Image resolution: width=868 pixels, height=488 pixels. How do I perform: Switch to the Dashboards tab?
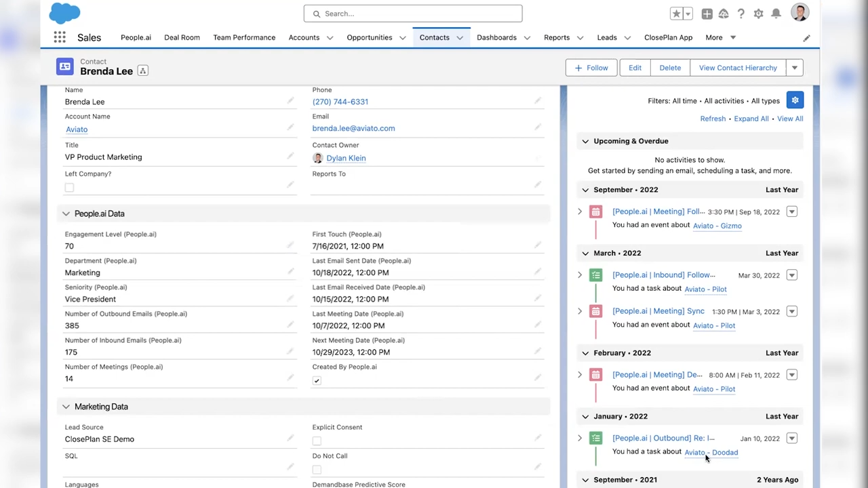[496, 38]
